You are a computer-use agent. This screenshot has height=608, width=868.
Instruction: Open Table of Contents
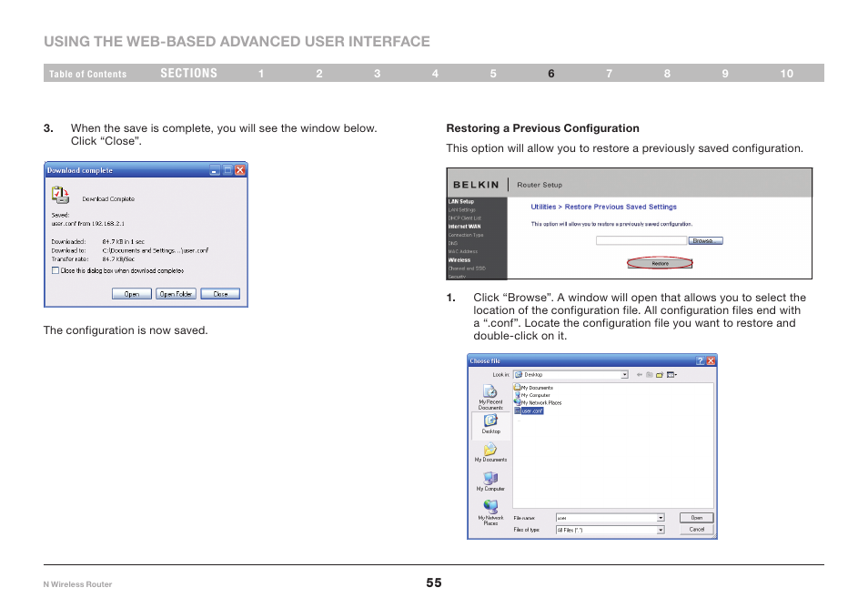tap(88, 74)
